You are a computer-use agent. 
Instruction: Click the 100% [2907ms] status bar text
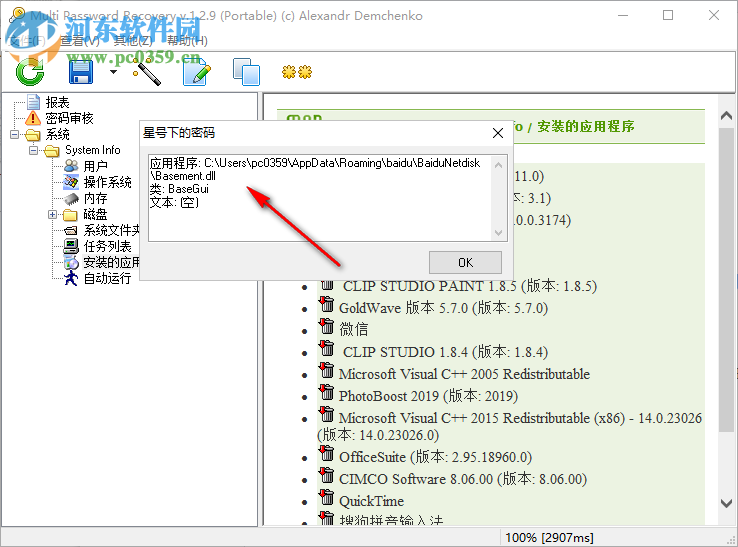pos(549,538)
